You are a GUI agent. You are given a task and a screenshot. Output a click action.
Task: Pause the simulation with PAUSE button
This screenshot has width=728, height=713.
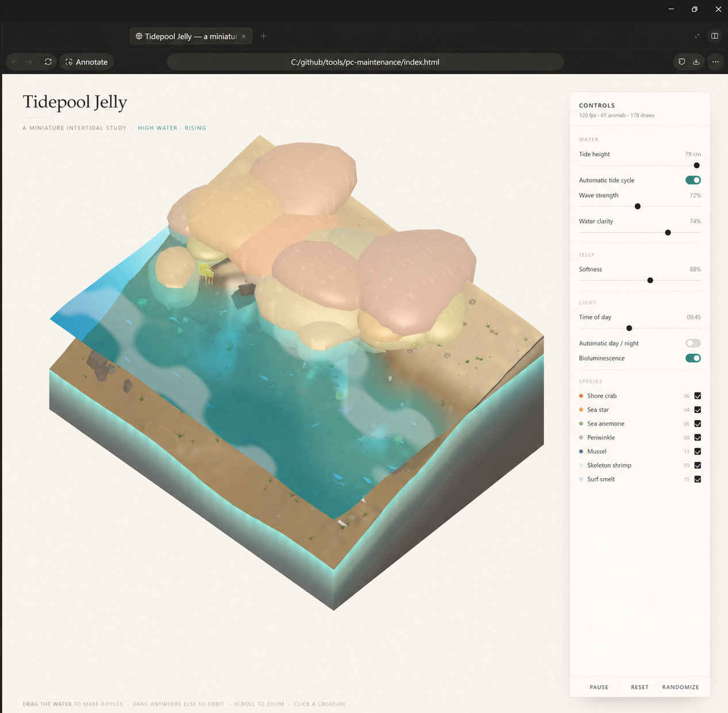point(599,687)
